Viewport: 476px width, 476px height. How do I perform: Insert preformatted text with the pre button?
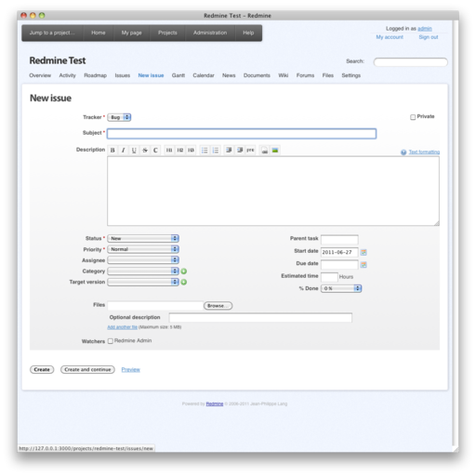tap(250, 151)
